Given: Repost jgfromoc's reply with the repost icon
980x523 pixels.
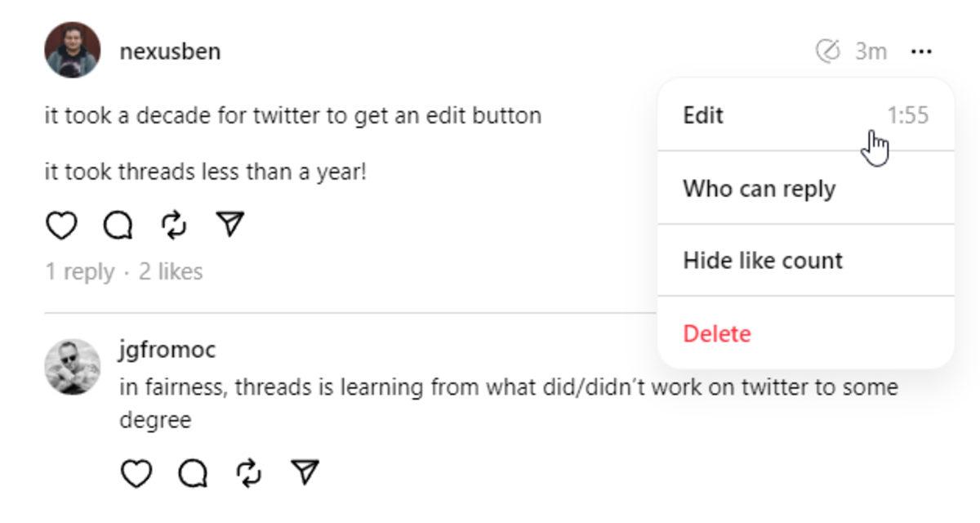Looking at the screenshot, I should pyautogui.click(x=249, y=473).
